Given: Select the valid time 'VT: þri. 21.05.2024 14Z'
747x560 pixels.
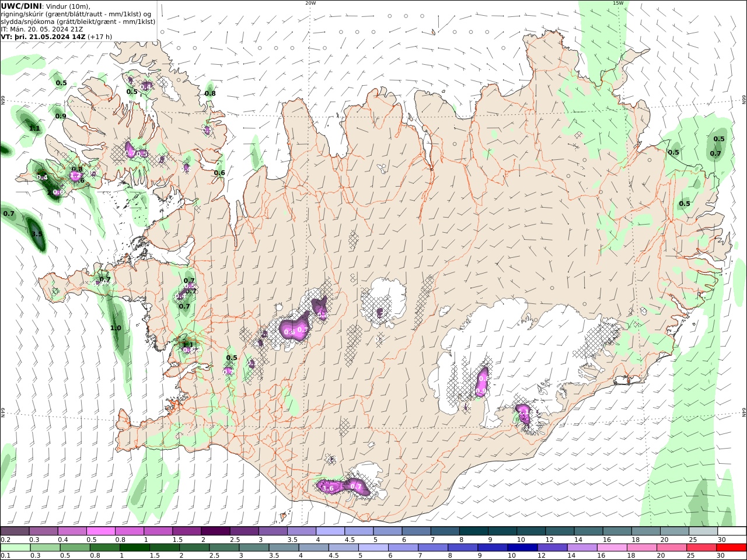Looking at the screenshot, I should [43, 36].
